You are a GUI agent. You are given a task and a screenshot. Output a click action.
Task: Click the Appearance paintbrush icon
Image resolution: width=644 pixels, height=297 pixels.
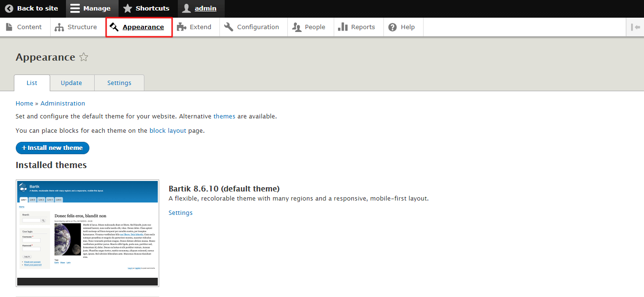114,27
